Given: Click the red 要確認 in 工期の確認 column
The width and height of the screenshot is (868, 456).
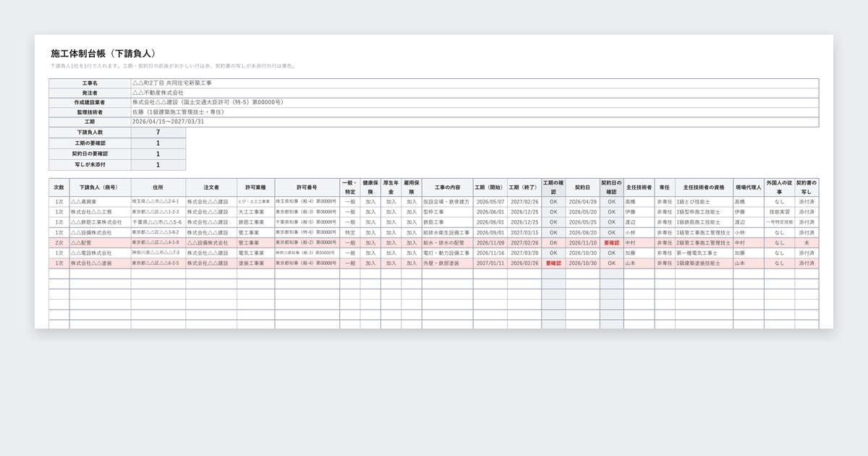Looking at the screenshot, I should [553, 263].
